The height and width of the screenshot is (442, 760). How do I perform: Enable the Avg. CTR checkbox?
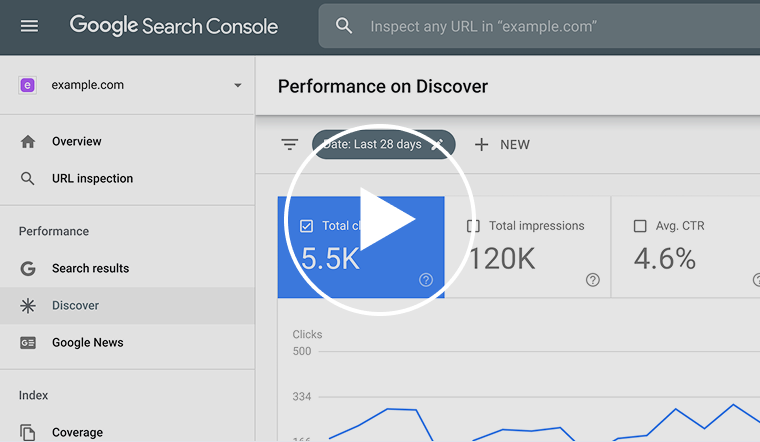click(x=640, y=226)
